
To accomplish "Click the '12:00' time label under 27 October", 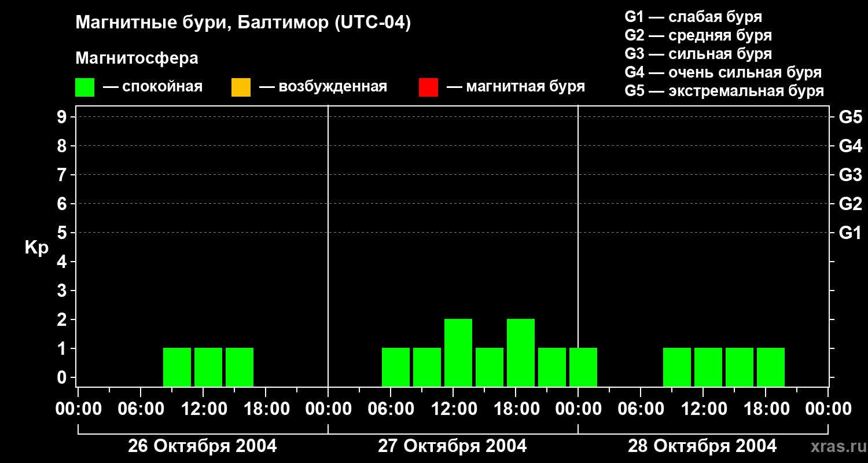I will 453,409.
